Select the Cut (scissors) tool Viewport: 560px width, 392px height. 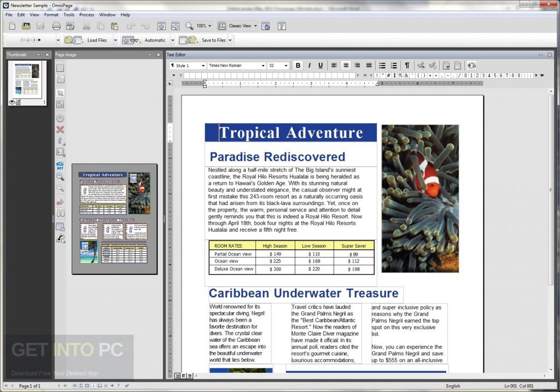(86, 25)
